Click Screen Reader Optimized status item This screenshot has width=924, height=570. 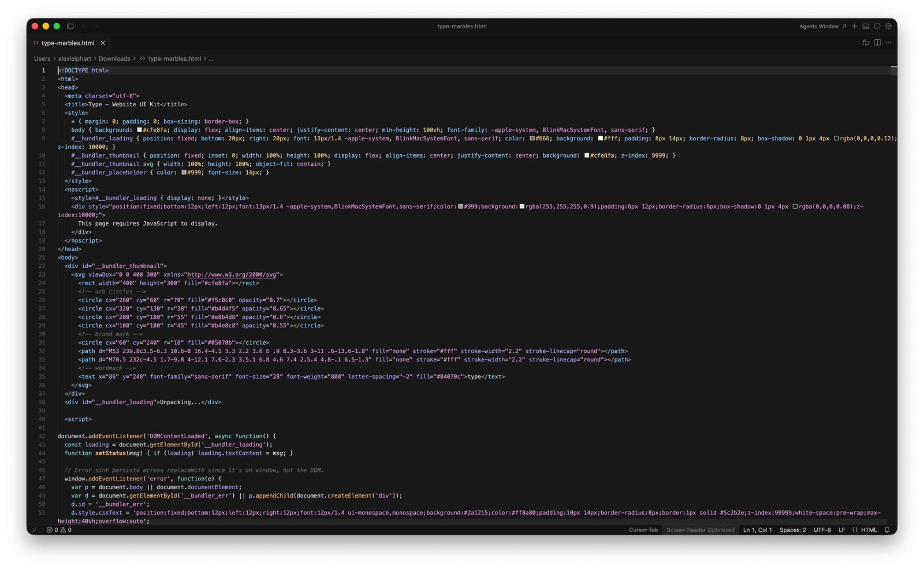(701, 530)
